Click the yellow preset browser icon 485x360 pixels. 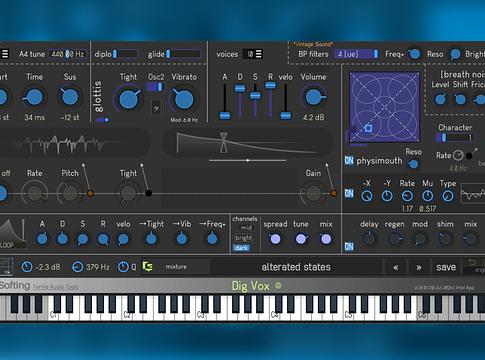(x=147, y=266)
